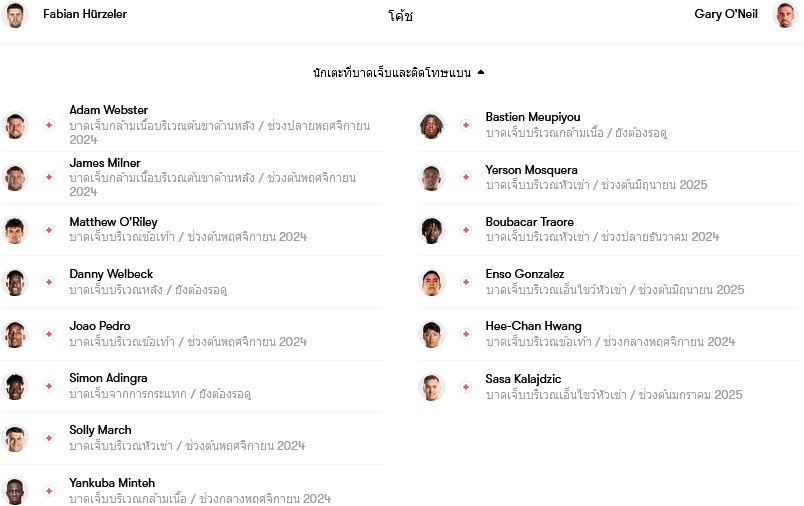Click the Boubacar Traore player avatar

(x=432, y=230)
